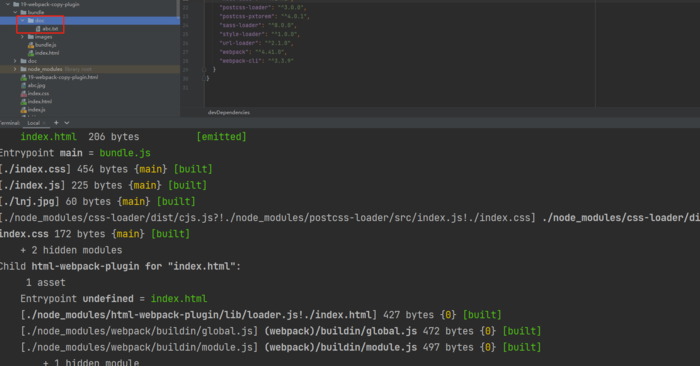The width and height of the screenshot is (700, 366).
Task: Open the terminal session options dropdown arrow
Action: (x=67, y=123)
